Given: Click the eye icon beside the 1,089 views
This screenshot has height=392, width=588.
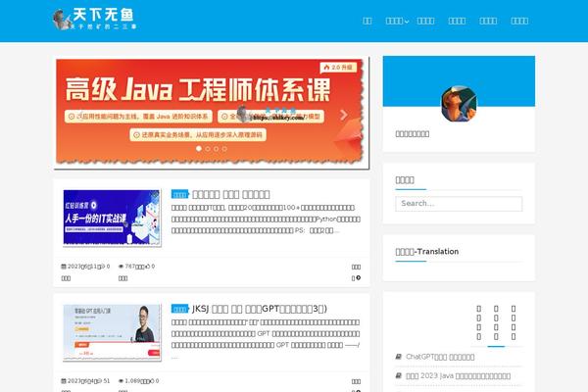Looking at the screenshot, I should coord(121,381).
